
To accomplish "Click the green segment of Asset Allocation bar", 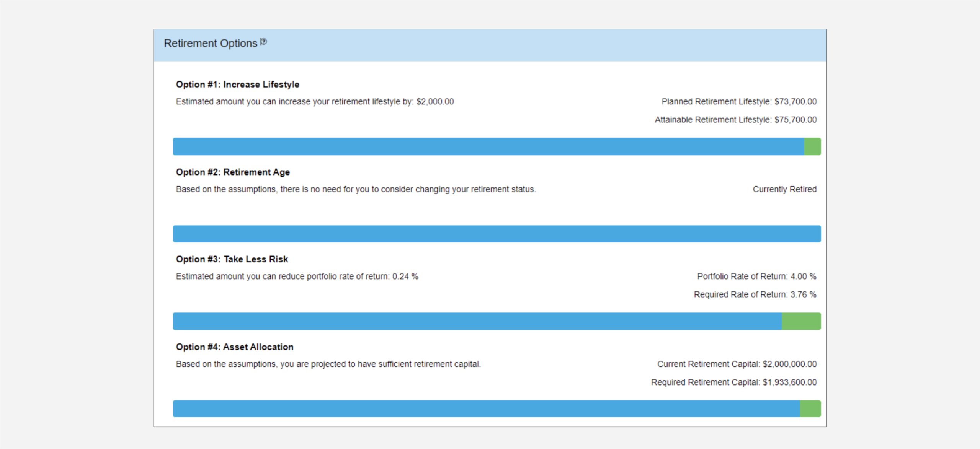I will click(x=810, y=409).
